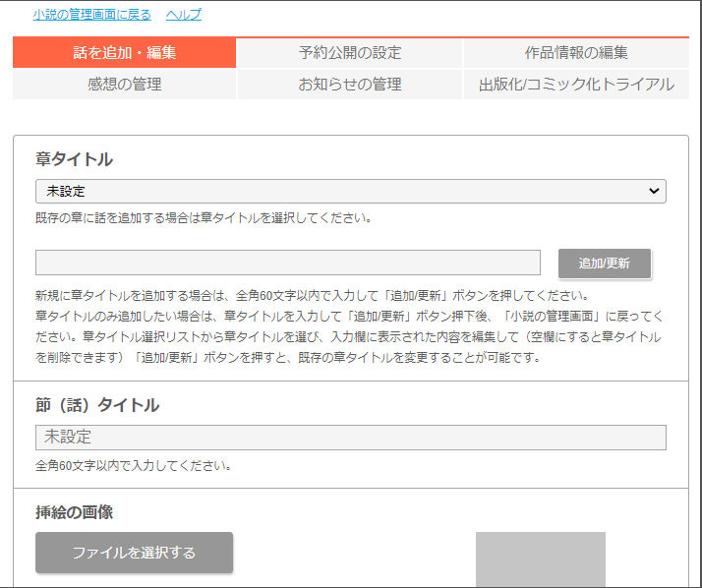Go to the 感想の管理 tab
Screen dimensions: 702x588
[x=125, y=85]
